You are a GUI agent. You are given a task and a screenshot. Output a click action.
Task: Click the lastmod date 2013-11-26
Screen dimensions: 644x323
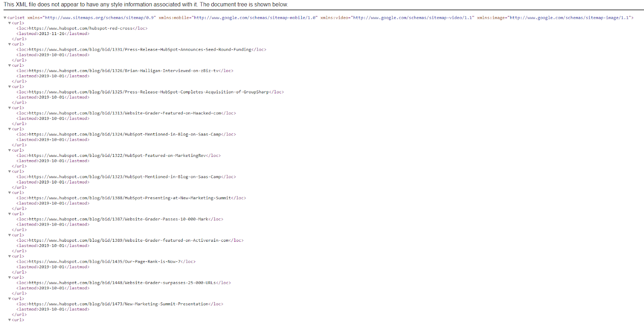click(52, 34)
